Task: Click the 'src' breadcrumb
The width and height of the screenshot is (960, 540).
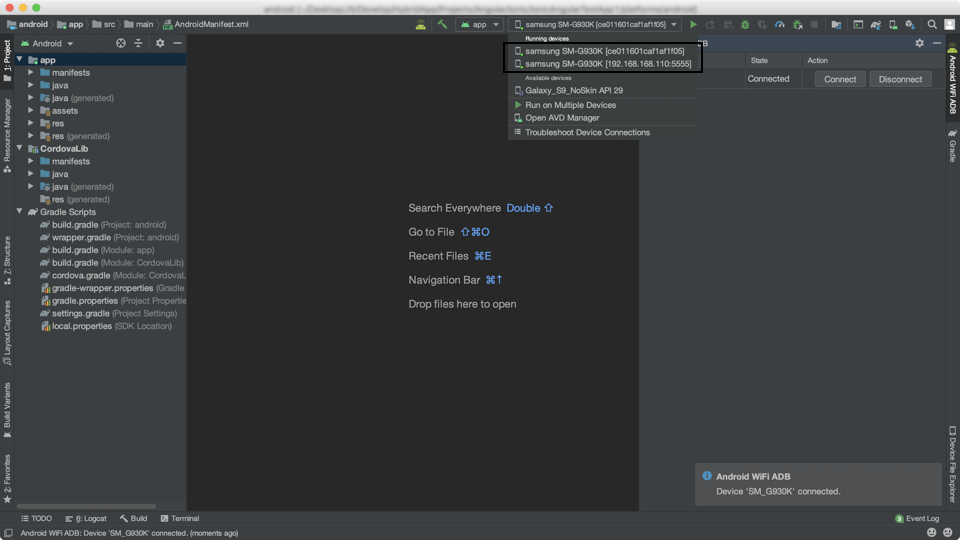Action: [103, 24]
